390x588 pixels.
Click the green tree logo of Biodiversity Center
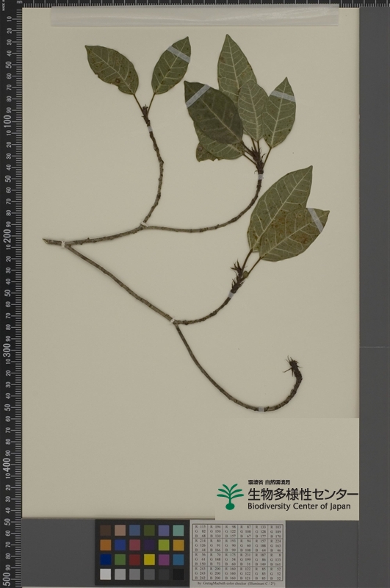230,497
